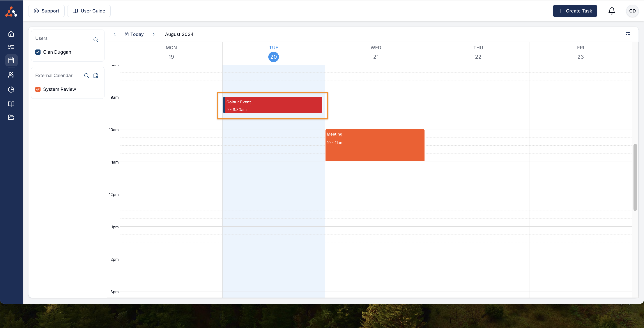Open the folder icon in sidebar

tap(11, 117)
